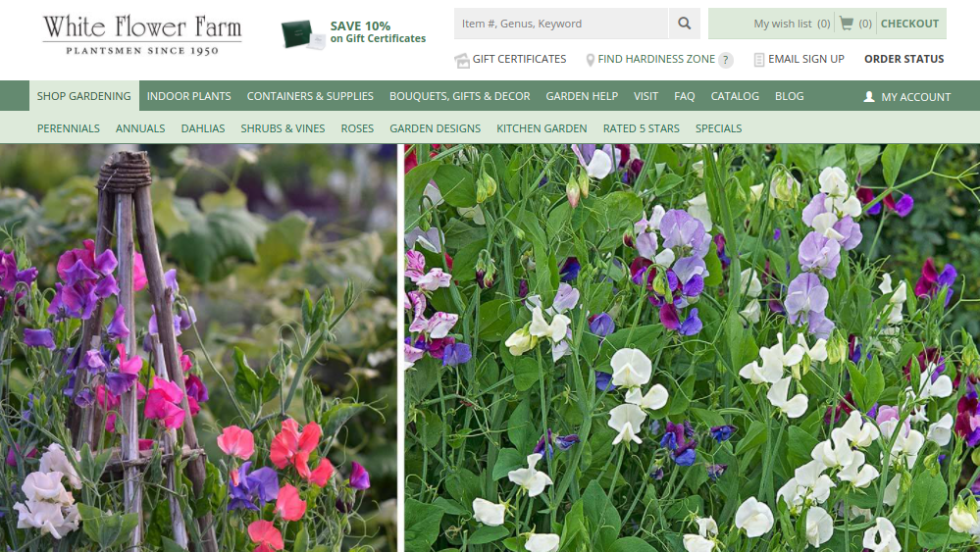Screen dimensions: 980x552
Task: Click the My Account person icon
Action: [x=869, y=97]
